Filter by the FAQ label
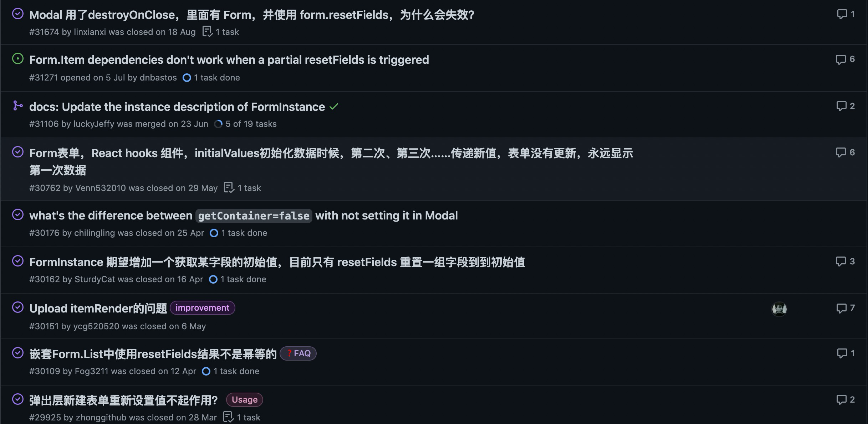868x424 pixels. coord(298,353)
